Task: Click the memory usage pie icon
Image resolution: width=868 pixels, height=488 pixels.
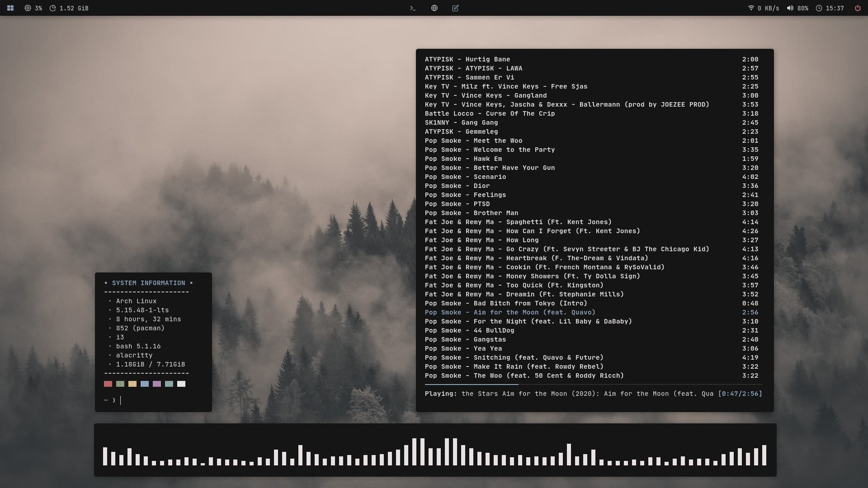Action: click(52, 8)
